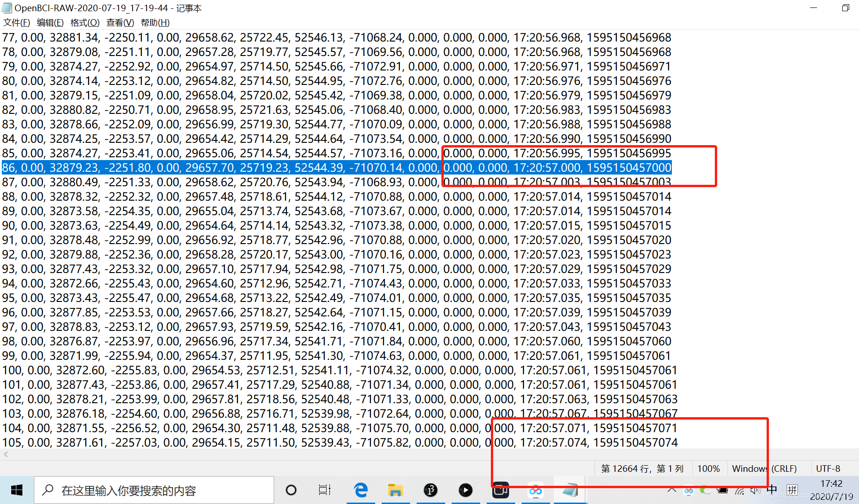Click value -71073.54 in row 84
Image resolution: width=859 pixels, height=504 pixels.
(375, 139)
